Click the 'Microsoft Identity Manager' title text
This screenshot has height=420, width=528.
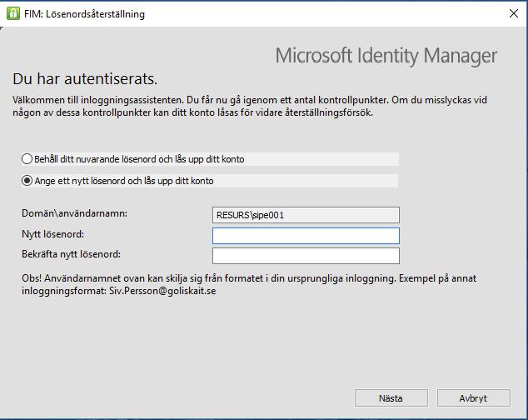tap(386, 56)
